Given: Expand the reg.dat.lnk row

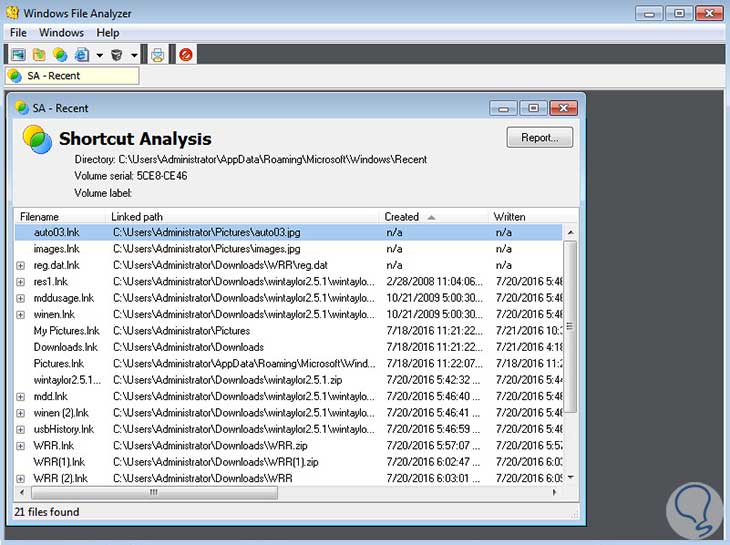Looking at the screenshot, I should [20, 265].
